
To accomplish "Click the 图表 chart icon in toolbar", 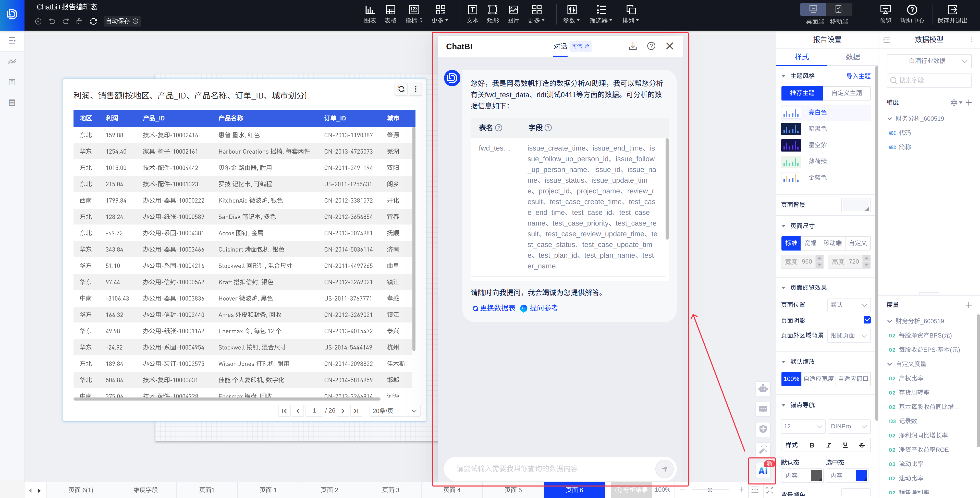I will [369, 14].
